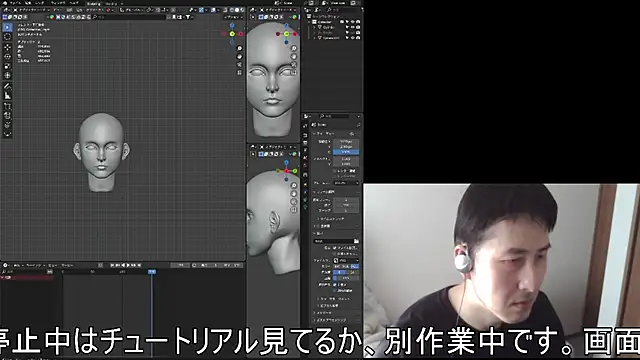Click pan hand icon in front-face viewport
Image resolution: width=640 pixels, height=360 pixels.
click(x=294, y=57)
